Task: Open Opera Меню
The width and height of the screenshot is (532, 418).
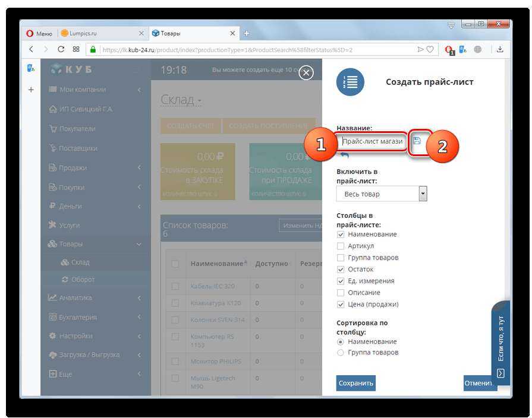Action: point(39,33)
